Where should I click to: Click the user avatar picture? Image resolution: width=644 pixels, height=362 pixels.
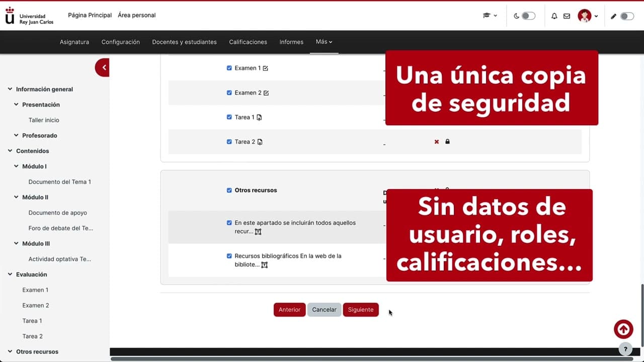point(584,16)
